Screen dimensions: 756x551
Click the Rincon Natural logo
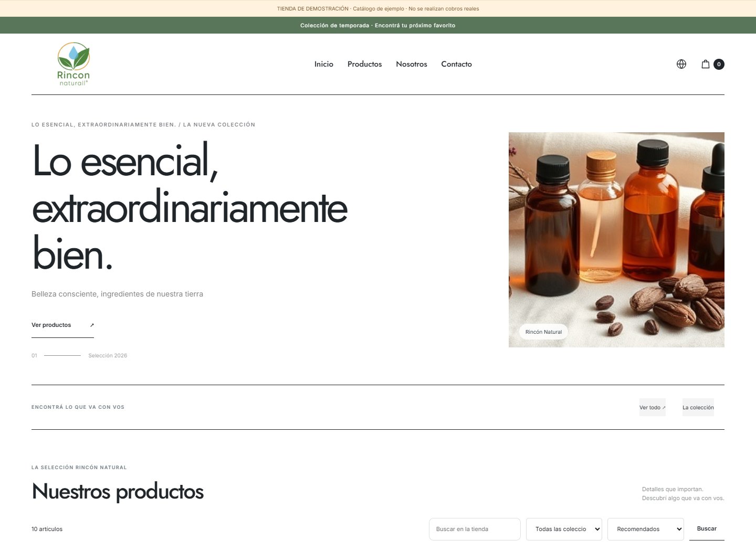tap(73, 64)
